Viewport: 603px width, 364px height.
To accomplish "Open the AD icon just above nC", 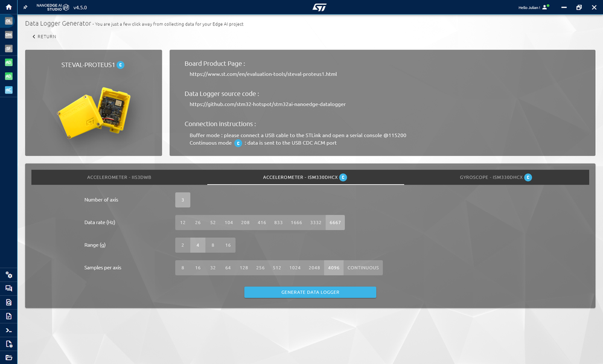I will point(8,76).
